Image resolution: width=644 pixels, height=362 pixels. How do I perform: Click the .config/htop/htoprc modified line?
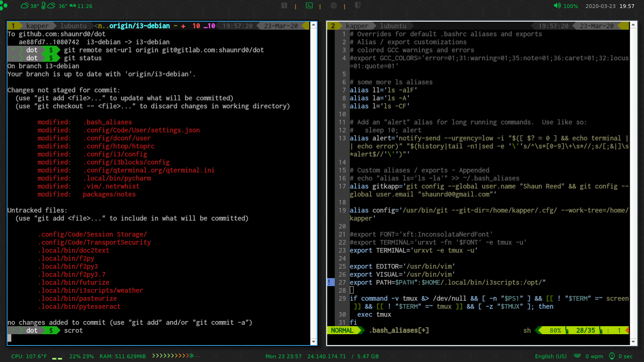click(x=96, y=146)
